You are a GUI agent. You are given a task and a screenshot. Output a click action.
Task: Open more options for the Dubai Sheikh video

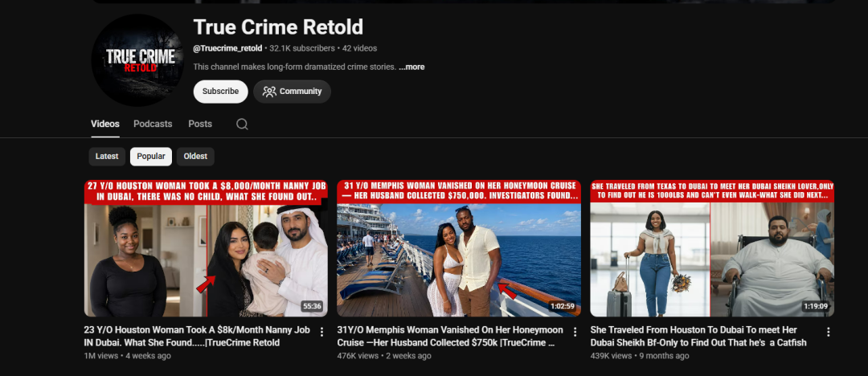point(828,332)
